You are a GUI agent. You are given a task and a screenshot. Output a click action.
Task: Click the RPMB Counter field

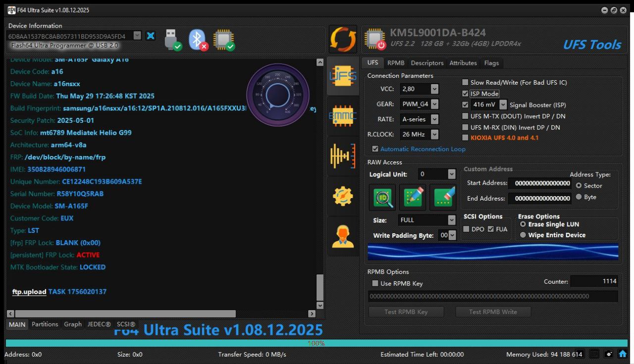pos(594,281)
